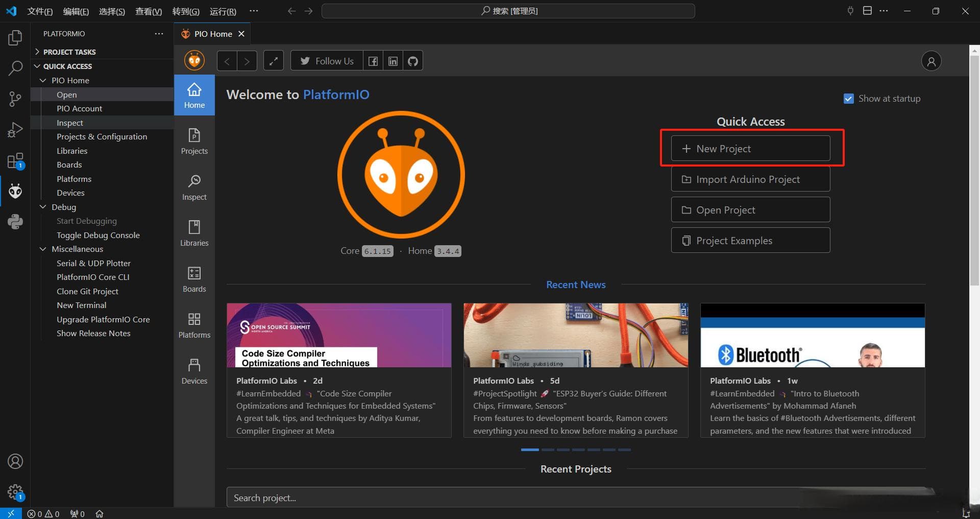Image resolution: width=980 pixels, height=519 pixels.
Task: Collapse the Miscellaneous tree node
Action: click(x=43, y=249)
